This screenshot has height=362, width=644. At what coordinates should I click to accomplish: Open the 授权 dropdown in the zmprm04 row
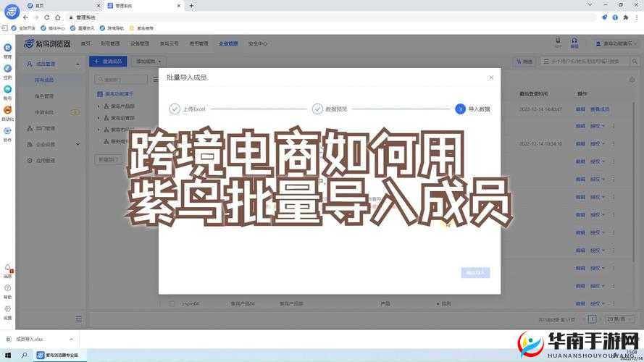tap(597, 304)
